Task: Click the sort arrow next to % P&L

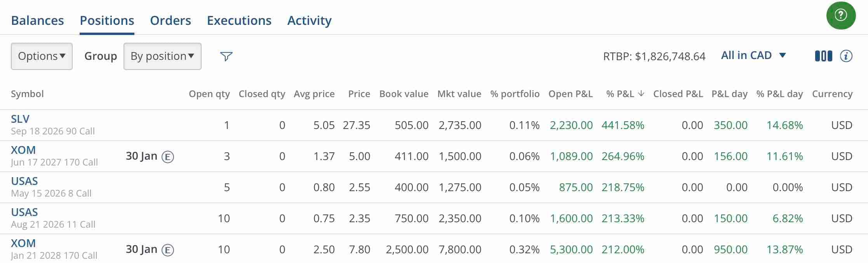Action: pyautogui.click(x=641, y=94)
